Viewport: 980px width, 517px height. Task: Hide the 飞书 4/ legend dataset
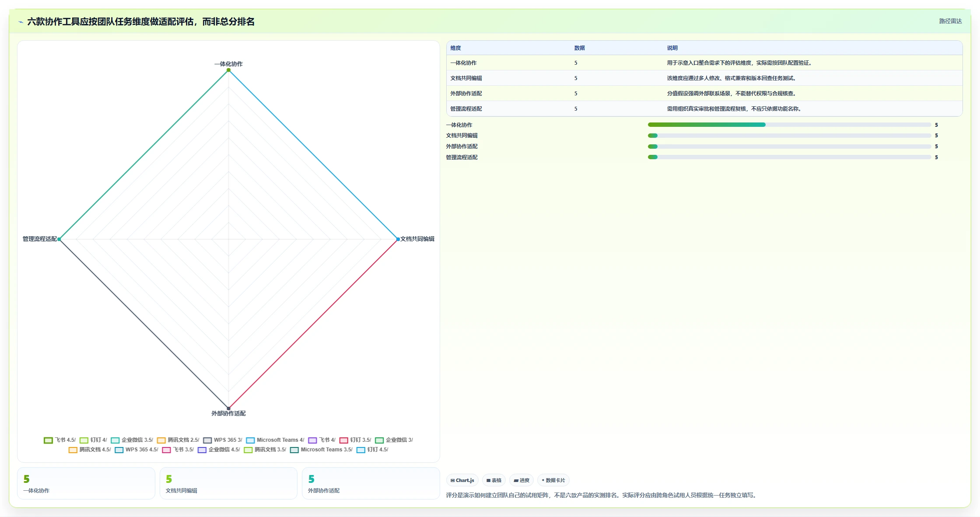(x=322, y=440)
